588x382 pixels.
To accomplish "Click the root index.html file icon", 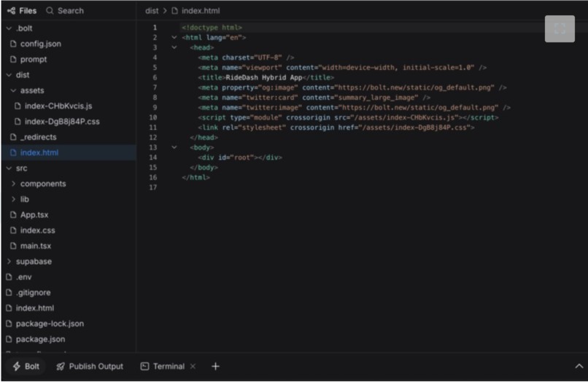I will pyautogui.click(x=9, y=308).
